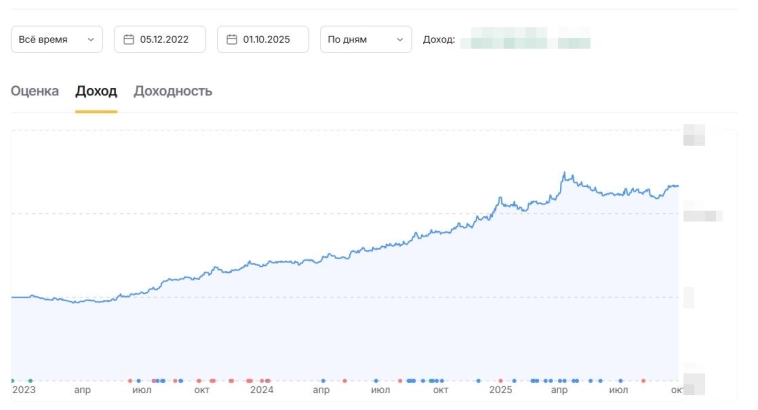Click the red dot between апр and июл 2024
Viewport: 758px width, 410px height.
[345, 380]
